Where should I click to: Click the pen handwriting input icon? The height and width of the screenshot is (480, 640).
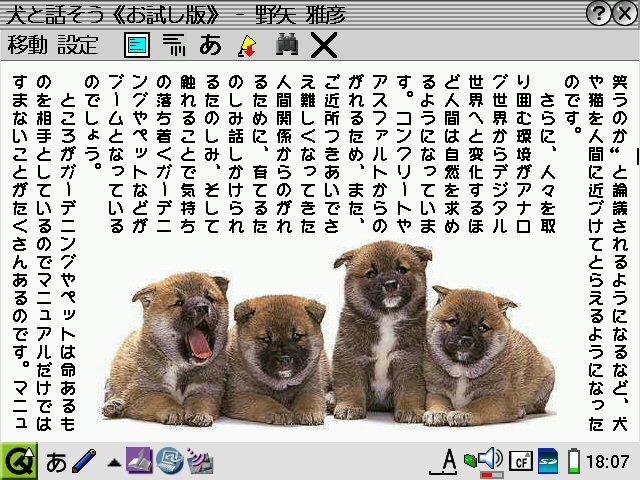click(x=84, y=462)
